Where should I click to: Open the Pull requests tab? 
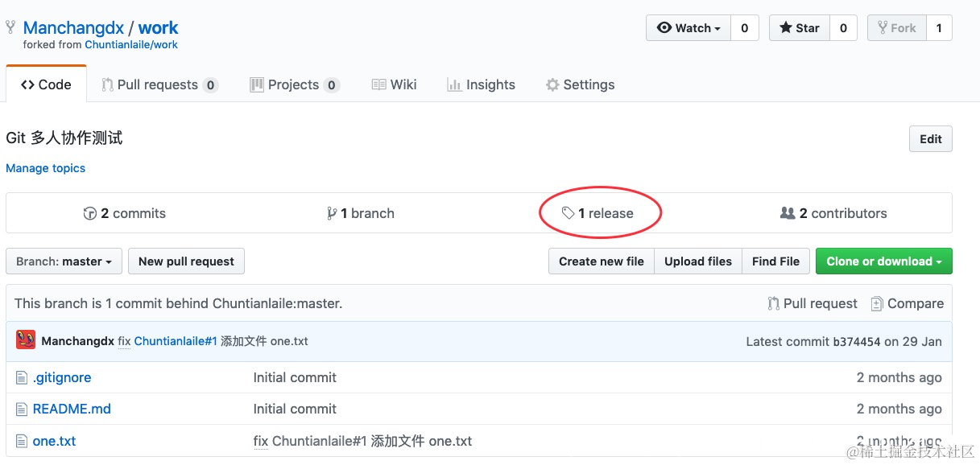point(159,84)
